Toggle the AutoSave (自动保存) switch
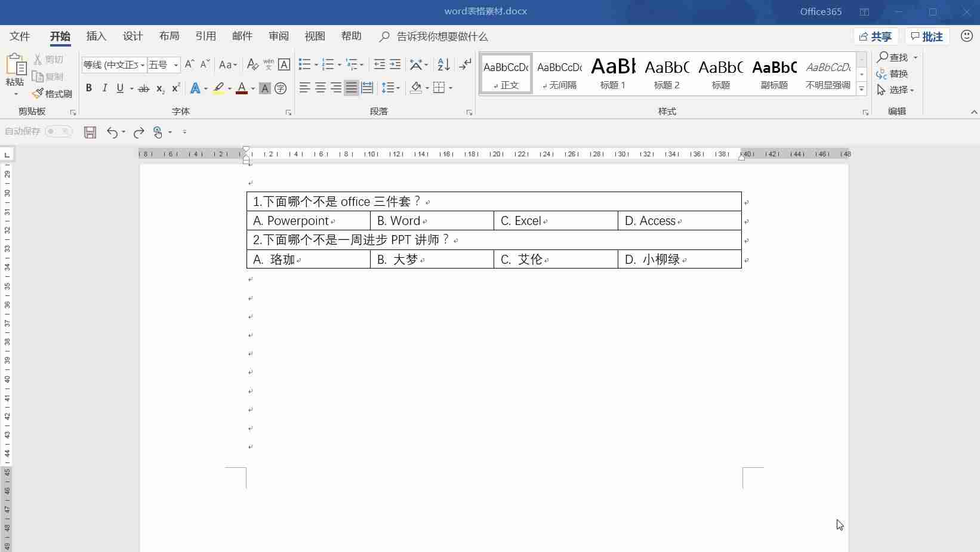The image size is (980, 552). [58, 131]
